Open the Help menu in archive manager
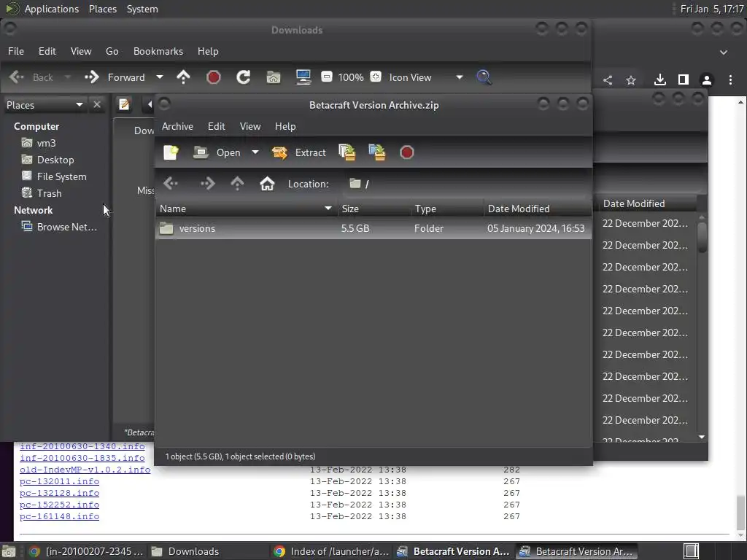 click(285, 126)
